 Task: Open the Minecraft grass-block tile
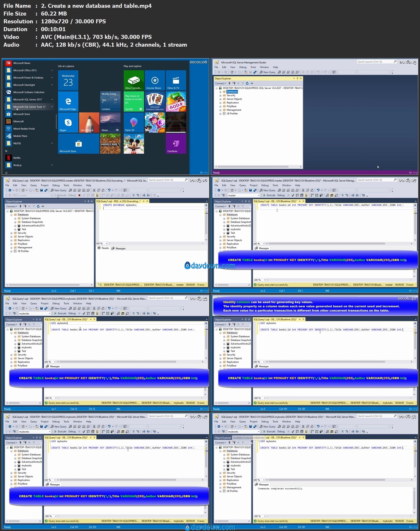point(110,143)
